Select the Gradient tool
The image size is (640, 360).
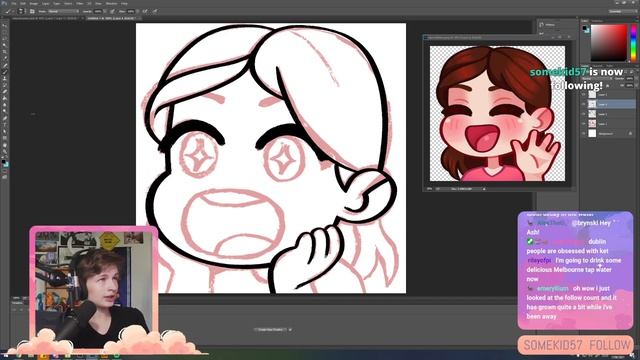coord(5,98)
